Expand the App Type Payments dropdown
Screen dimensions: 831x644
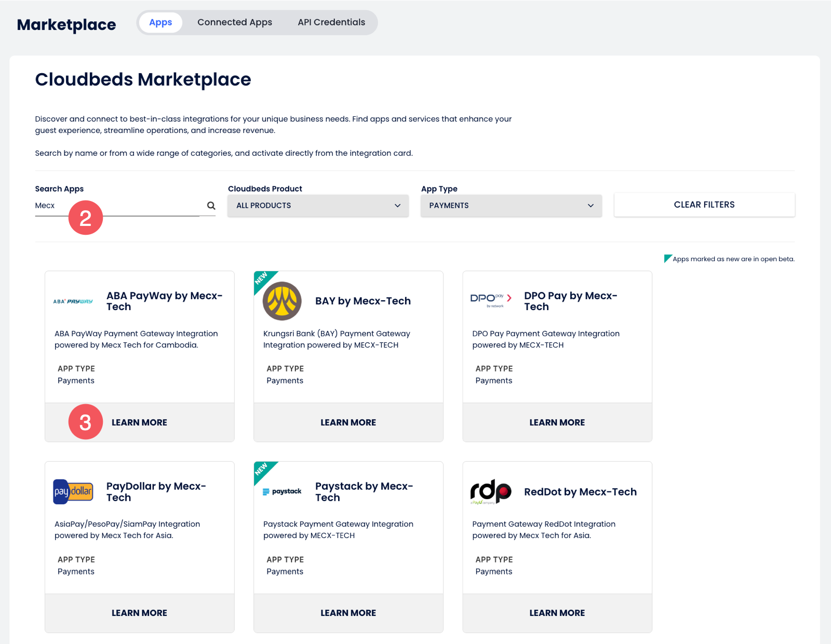[x=511, y=206]
